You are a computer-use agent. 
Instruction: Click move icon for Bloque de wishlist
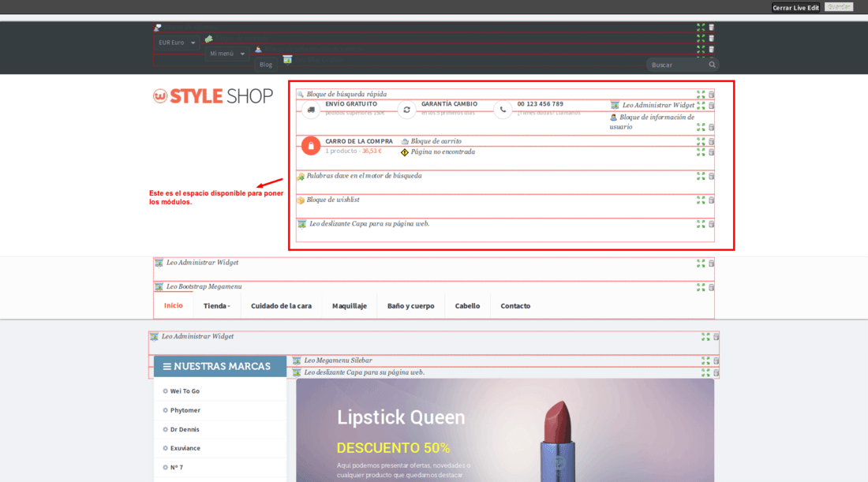point(701,200)
